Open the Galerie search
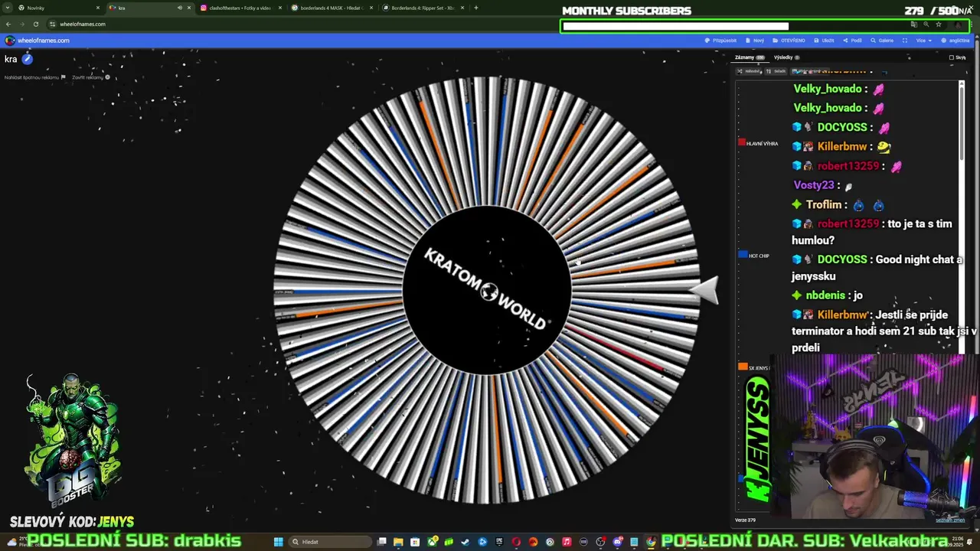This screenshot has height=551, width=980. (882, 41)
